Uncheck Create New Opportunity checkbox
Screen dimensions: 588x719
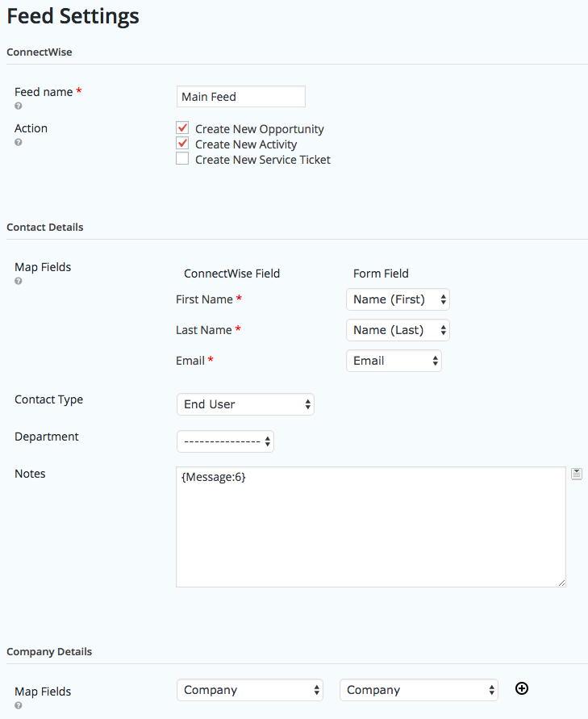[182, 127]
